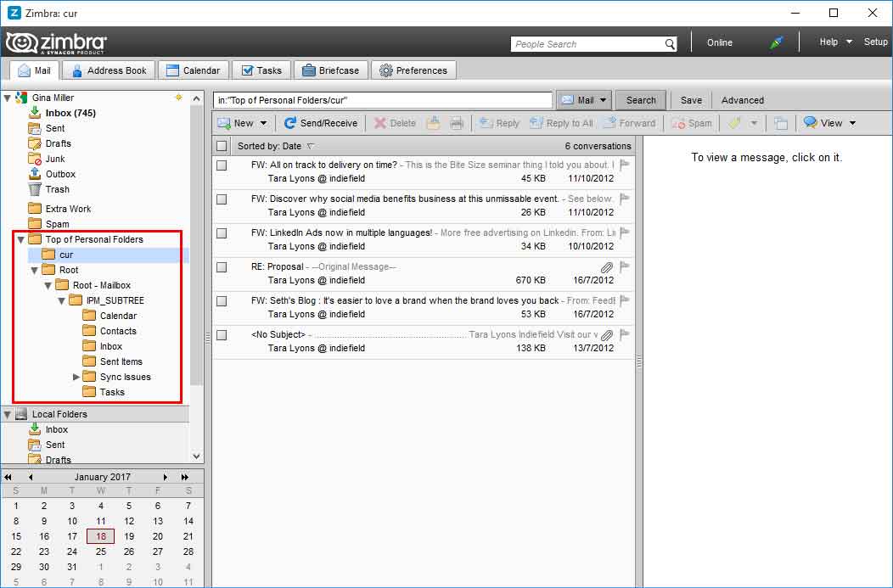Open Advanced search

(x=743, y=100)
